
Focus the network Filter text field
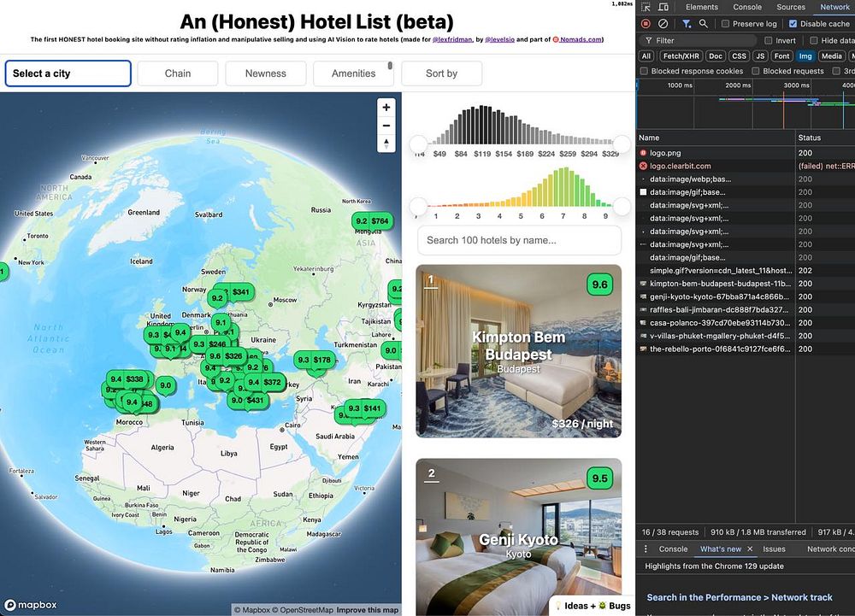click(x=697, y=40)
